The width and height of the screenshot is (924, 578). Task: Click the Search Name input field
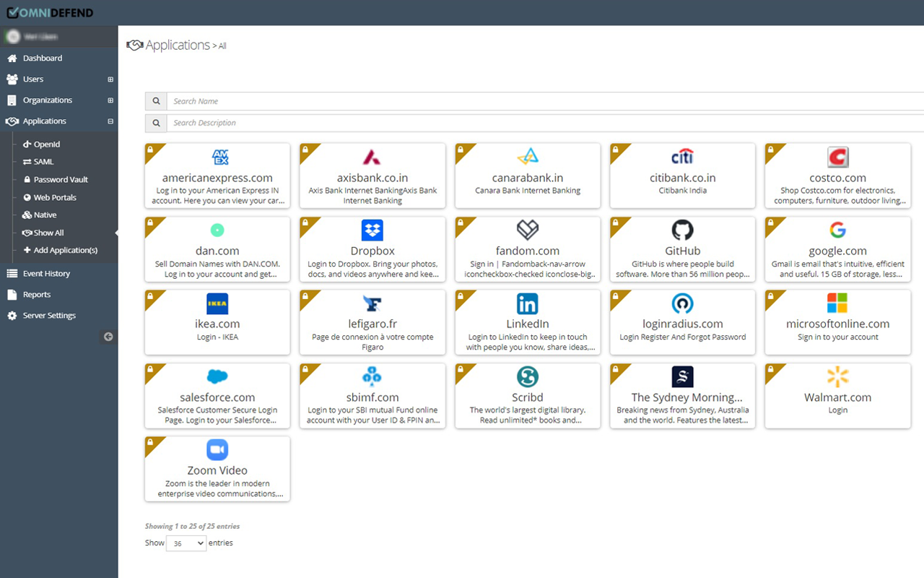coord(545,101)
